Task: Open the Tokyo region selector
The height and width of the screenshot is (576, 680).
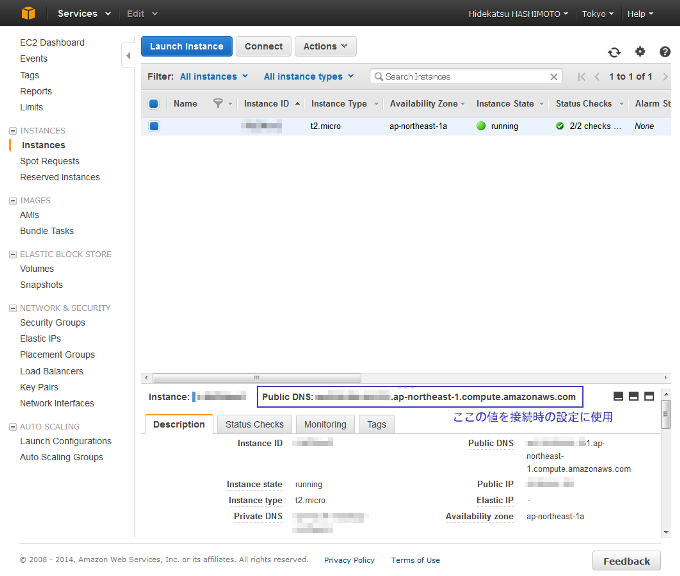Action: pos(598,14)
